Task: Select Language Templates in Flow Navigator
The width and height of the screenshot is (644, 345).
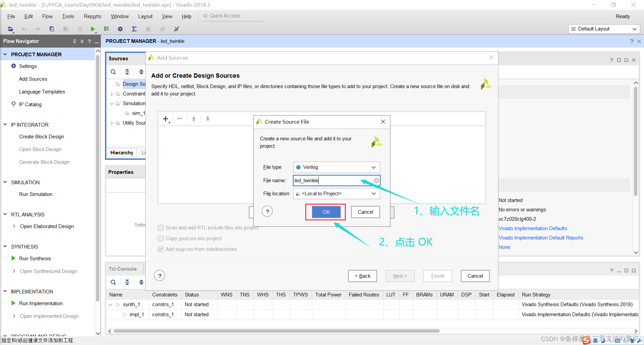Action: (x=42, y=92)
